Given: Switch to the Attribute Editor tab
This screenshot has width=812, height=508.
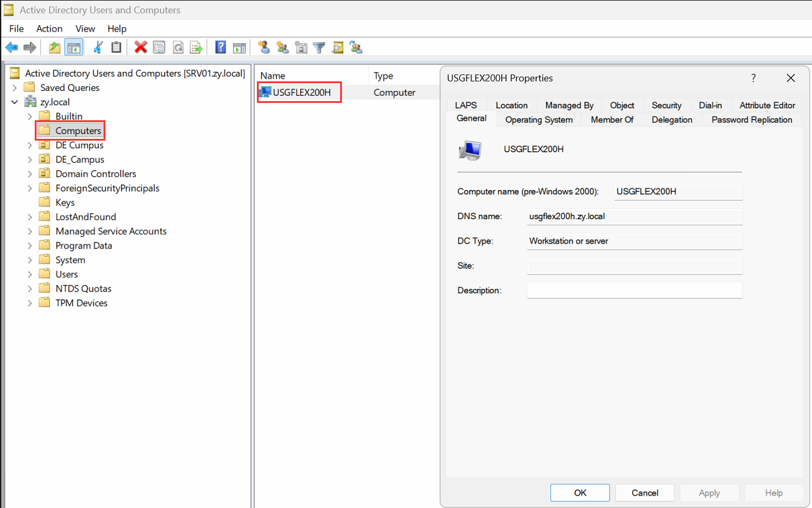Looking at the screenshot, I should pos(767,105).
